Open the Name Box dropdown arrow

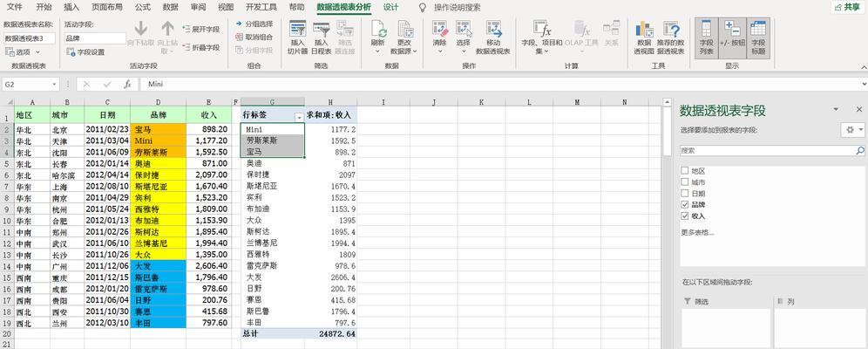point(54,85)
